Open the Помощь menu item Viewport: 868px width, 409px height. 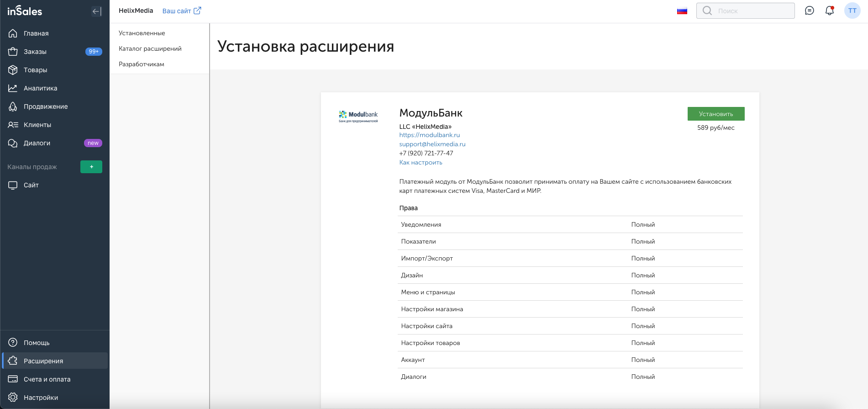click(x=55, y=343)
